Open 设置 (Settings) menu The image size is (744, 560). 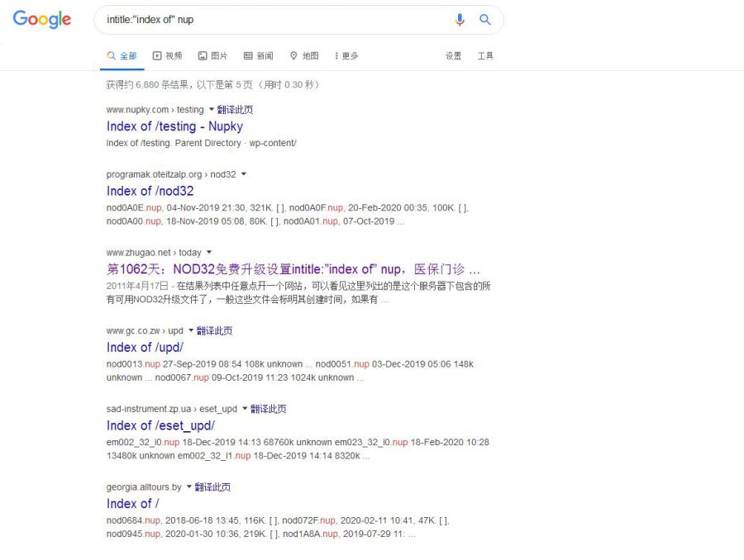[x=453, y=56]
